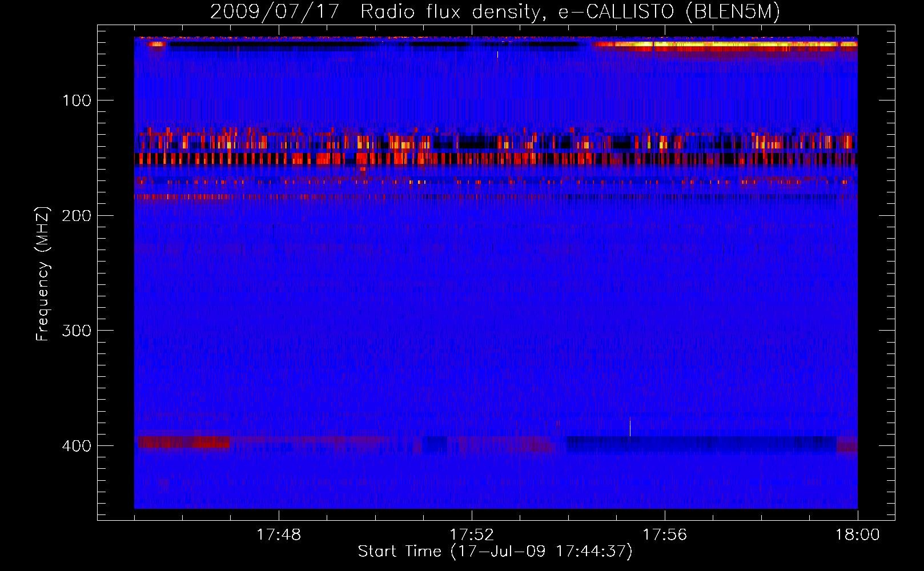The image size is (924, 571).
Task: Click the red patch near 400 MHz at left
Action: coord(183,442)
